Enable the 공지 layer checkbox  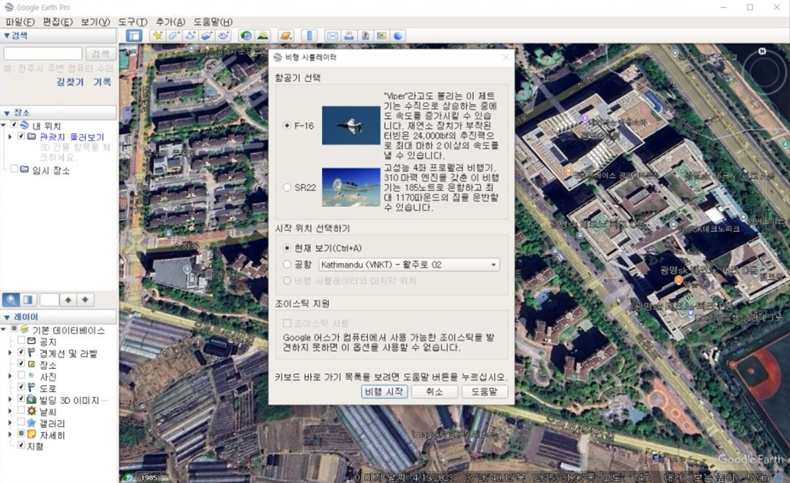[21, 340]
